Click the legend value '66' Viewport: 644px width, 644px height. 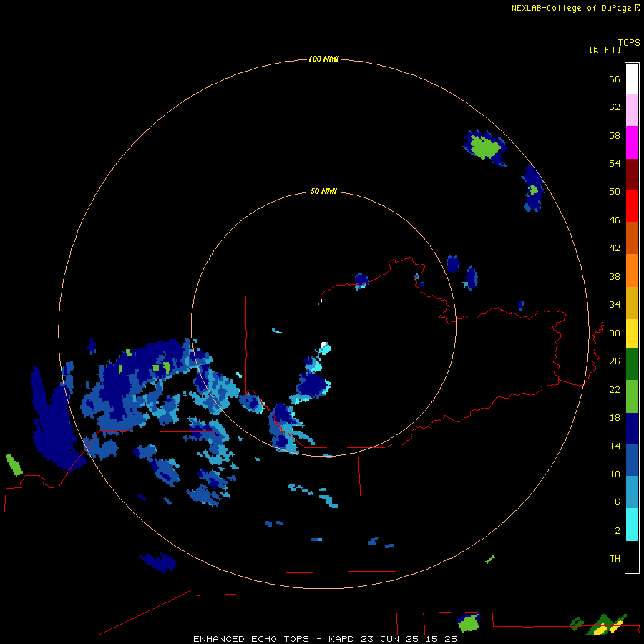[615, 79]
